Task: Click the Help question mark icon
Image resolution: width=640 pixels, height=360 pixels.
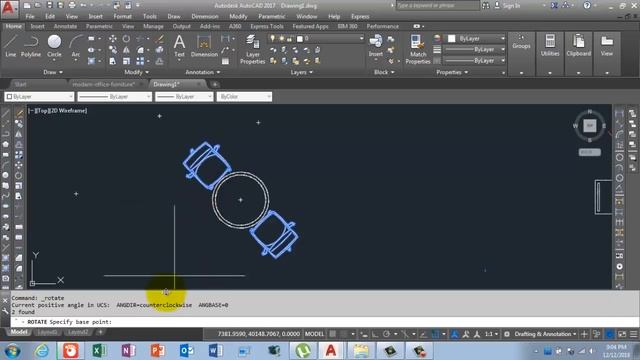Action: point(587,5)
